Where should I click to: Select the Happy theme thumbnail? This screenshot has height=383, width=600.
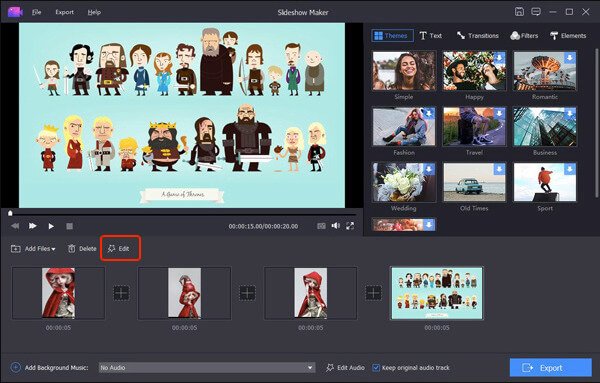(474, 71)
